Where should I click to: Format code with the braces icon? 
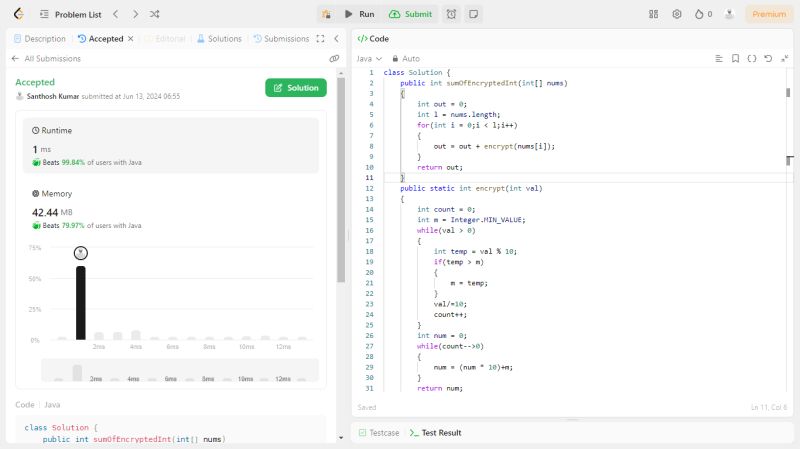coord(752,59)
